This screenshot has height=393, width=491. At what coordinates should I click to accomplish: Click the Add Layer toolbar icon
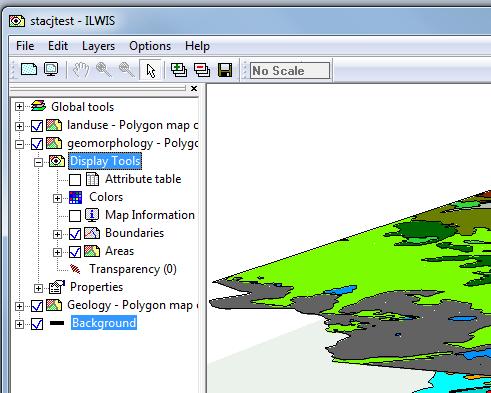click(x=179, y=70)
